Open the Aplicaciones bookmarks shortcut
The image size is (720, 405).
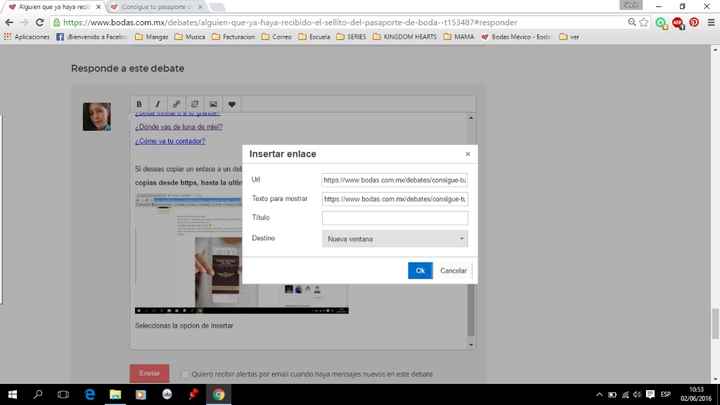point(27,37)
